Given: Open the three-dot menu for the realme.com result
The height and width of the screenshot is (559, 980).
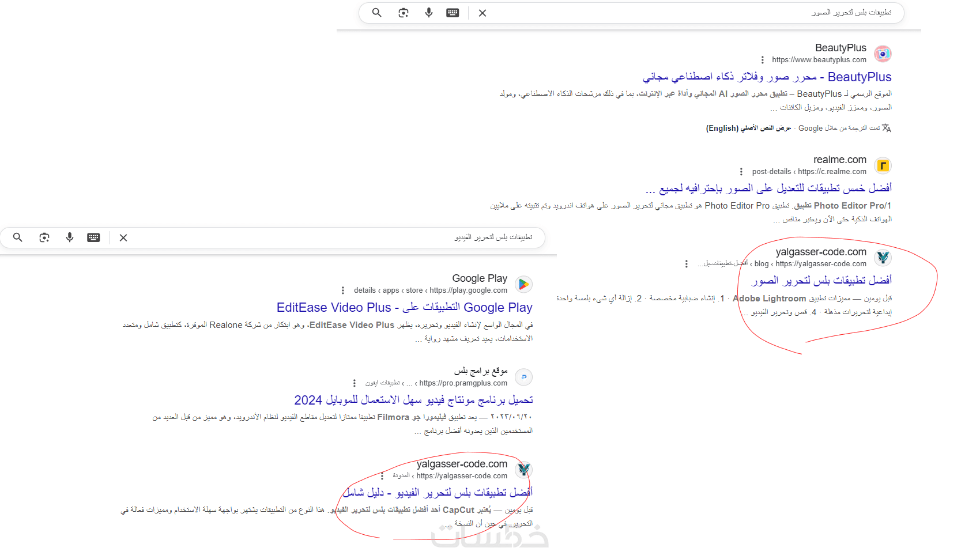Looking at the screenshot, I should (x=741, y=172).
